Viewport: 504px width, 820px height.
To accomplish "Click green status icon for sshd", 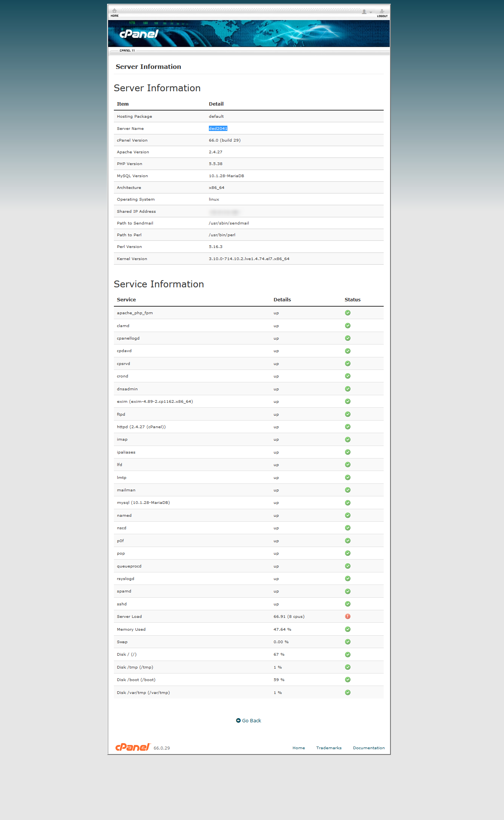I will click(x=348, y=604).
